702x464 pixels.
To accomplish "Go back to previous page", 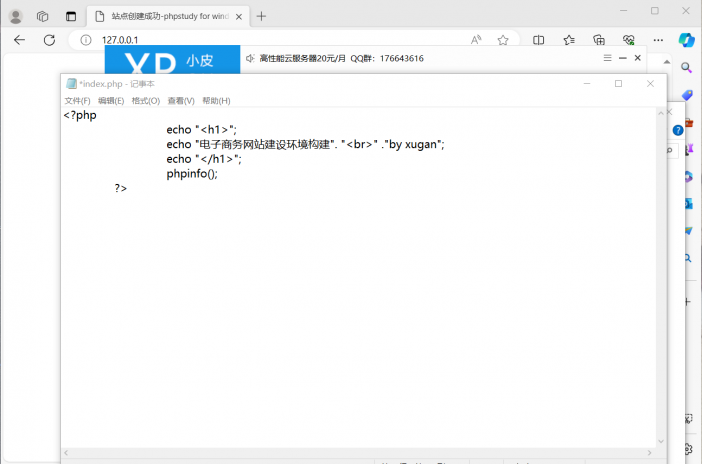I will pos(19,40).
